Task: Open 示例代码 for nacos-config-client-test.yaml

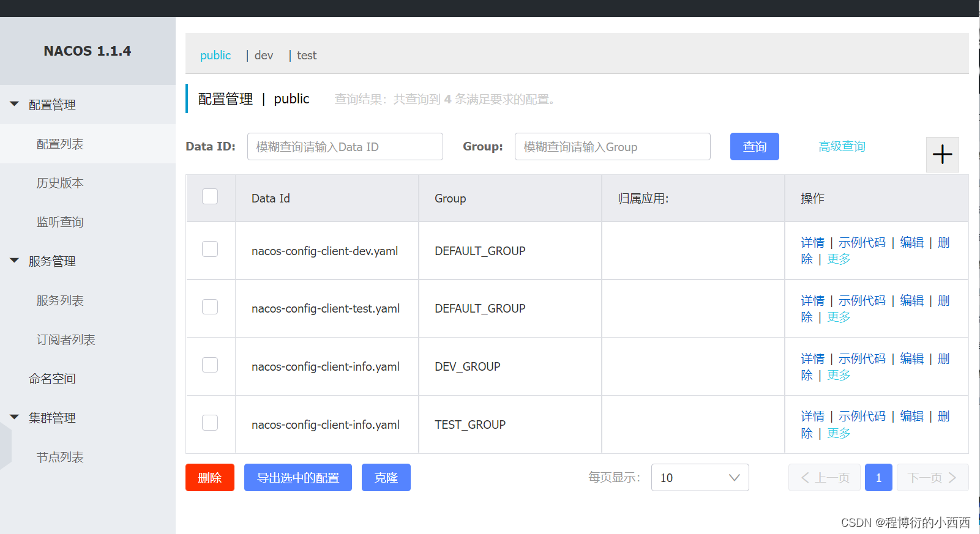Action: [862, 300]
